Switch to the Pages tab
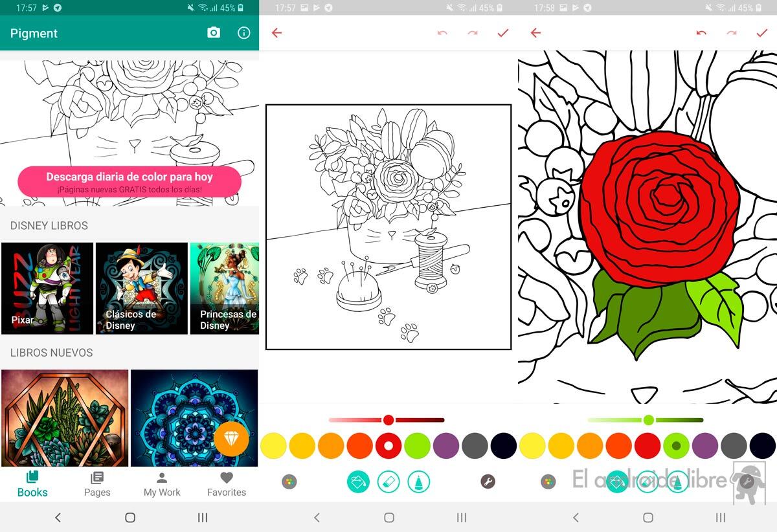777x532 pixels. pos(97,484)
